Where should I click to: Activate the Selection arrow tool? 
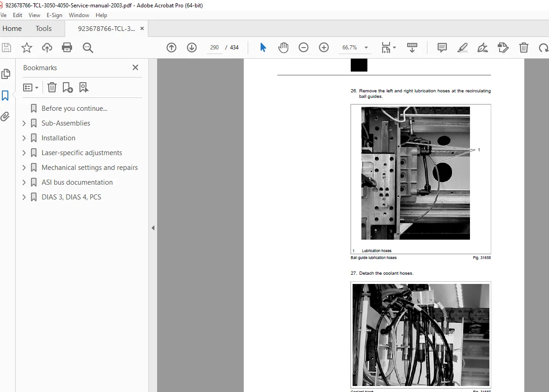(x=263, y=48)
